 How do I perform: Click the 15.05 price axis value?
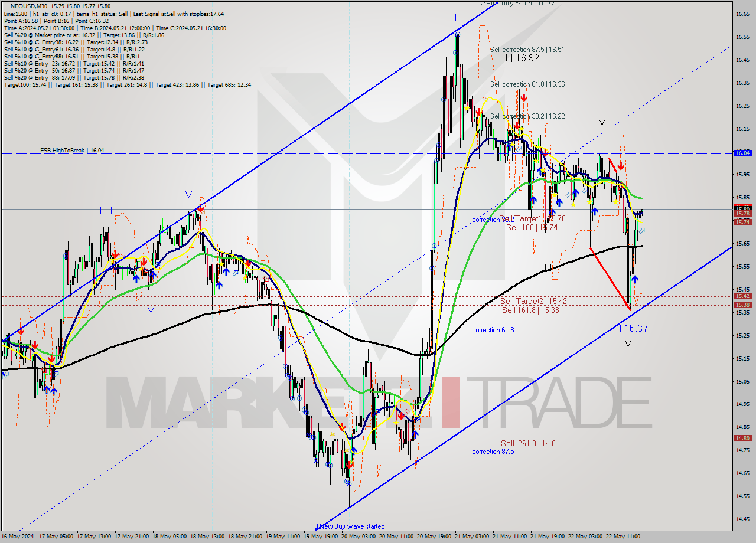point(742,381)
